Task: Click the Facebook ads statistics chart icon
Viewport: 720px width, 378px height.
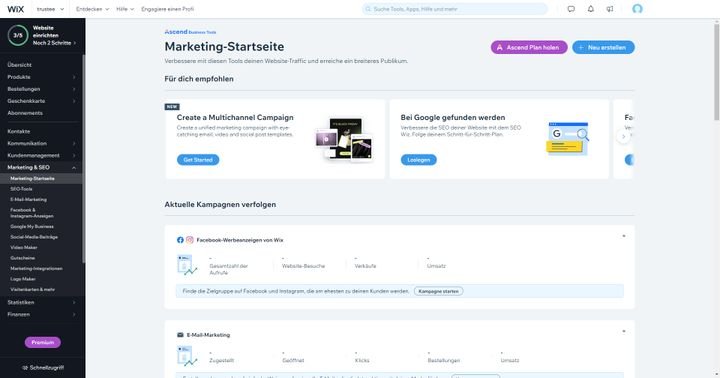Action: click(187, 265)
